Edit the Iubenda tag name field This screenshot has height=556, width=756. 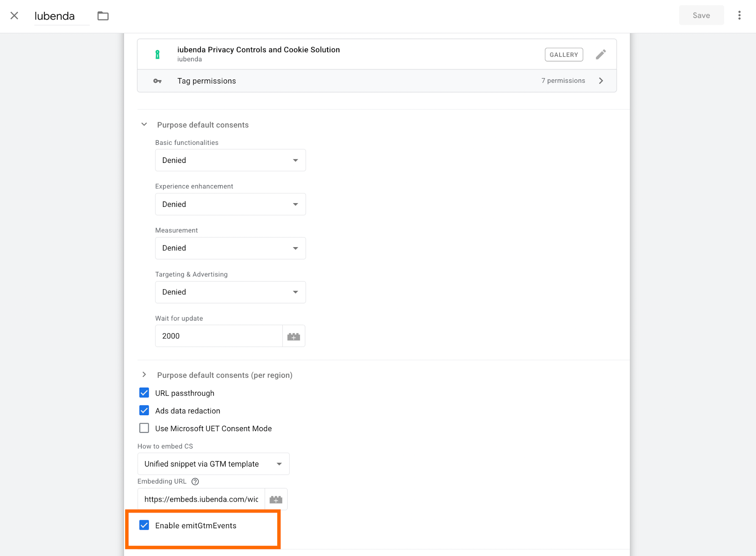point(62,16)
